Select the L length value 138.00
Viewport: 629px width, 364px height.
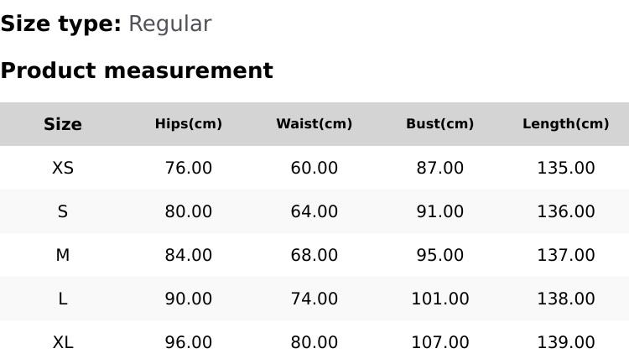click(x=566, y=299)
